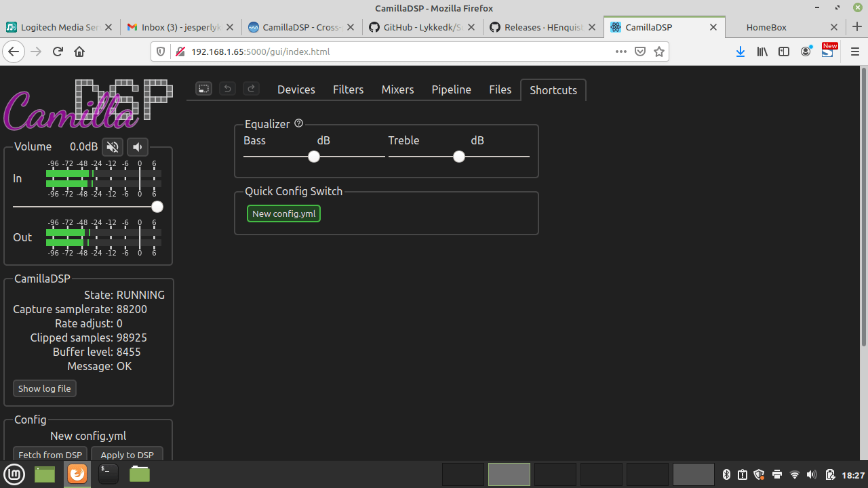
Task: Open printer tray icon
Action: 777,474
